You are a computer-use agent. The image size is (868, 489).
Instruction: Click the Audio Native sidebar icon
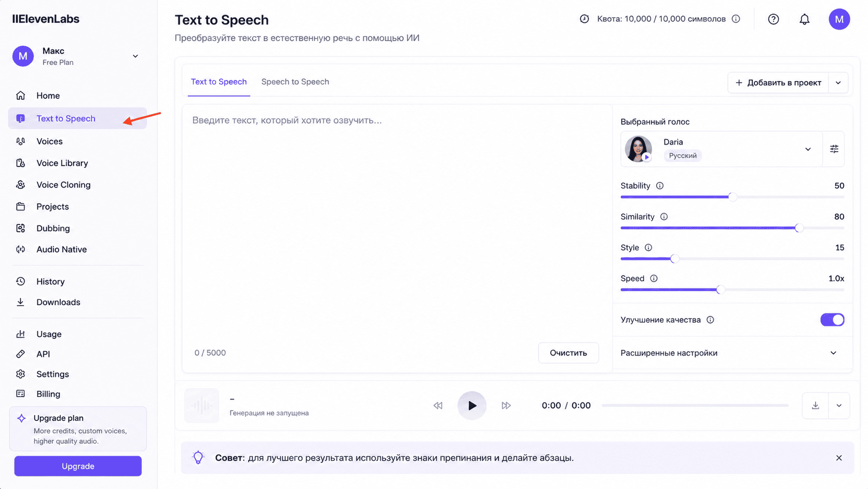coord(21,249)
